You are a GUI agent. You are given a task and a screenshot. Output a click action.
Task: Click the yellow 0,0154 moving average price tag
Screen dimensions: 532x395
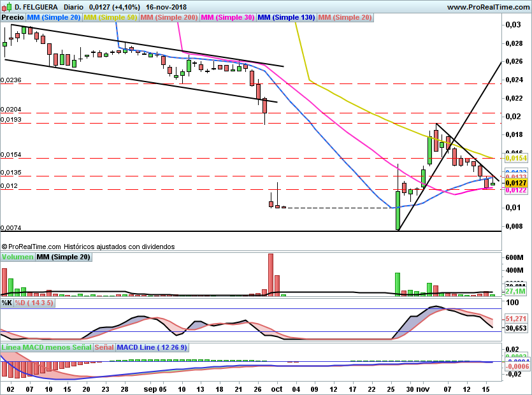click(x=515, y=157)
